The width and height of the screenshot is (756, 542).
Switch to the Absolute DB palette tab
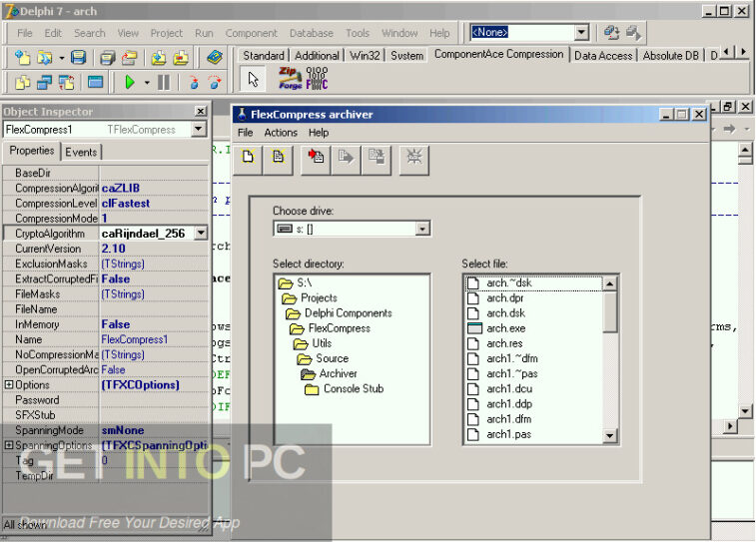click(671, 56)
